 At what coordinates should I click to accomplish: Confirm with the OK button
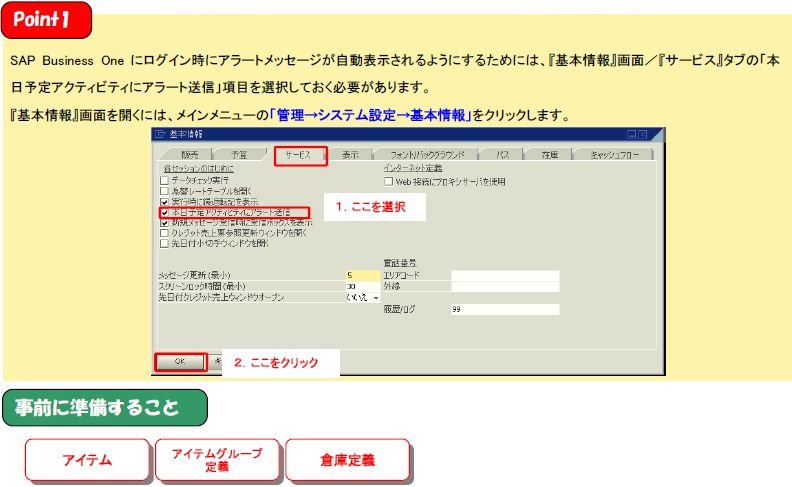click(x=180, y=362)
